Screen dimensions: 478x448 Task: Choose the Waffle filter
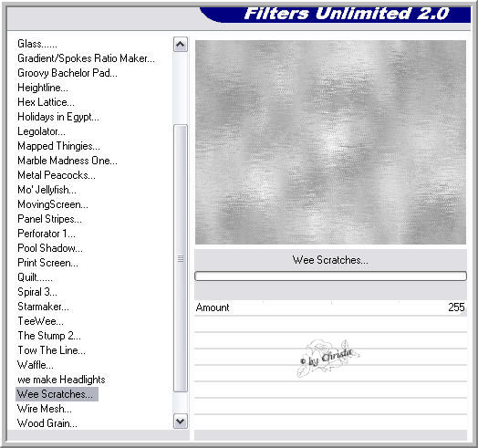coord(36,365)
